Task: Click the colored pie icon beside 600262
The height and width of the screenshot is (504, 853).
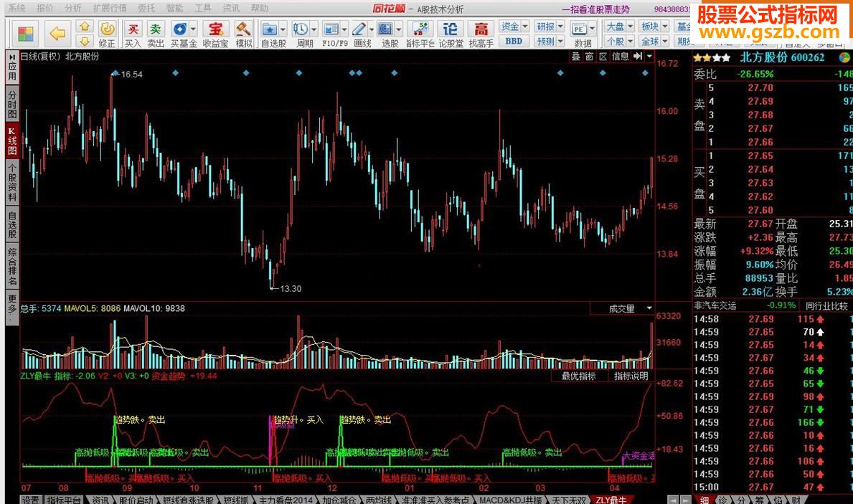Action: pos(844,57)
